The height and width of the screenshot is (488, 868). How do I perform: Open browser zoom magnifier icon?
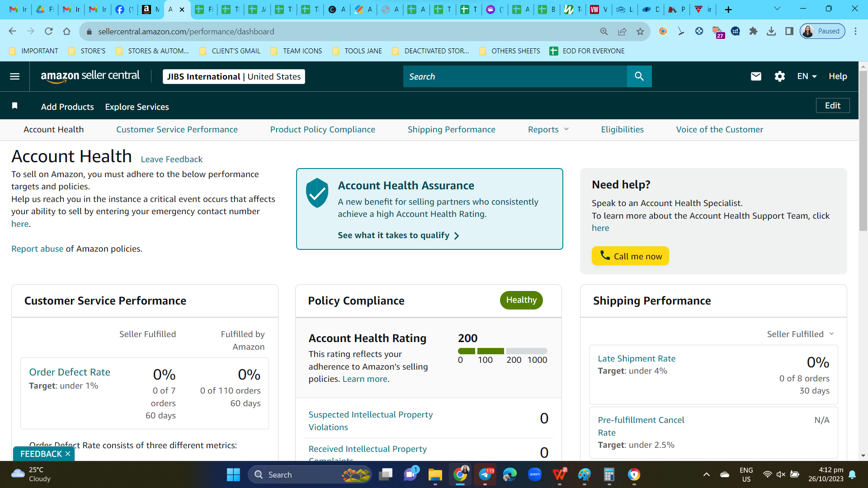coord(604,31)
